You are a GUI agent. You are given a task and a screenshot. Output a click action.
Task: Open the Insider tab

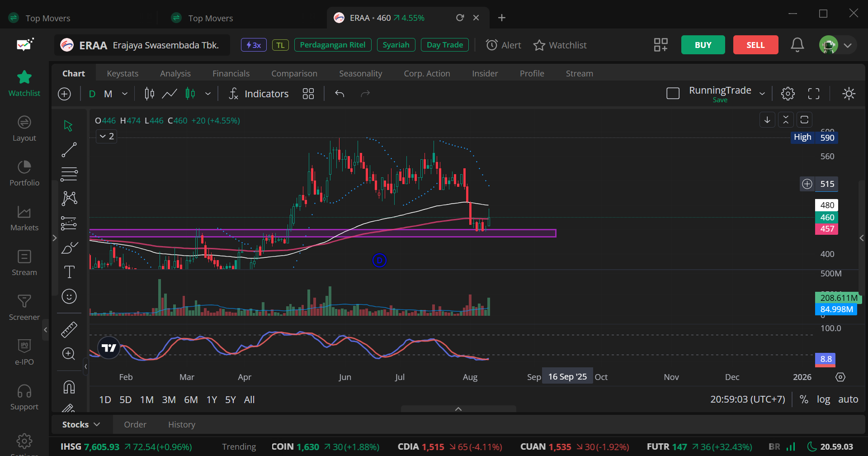(485, 73)
